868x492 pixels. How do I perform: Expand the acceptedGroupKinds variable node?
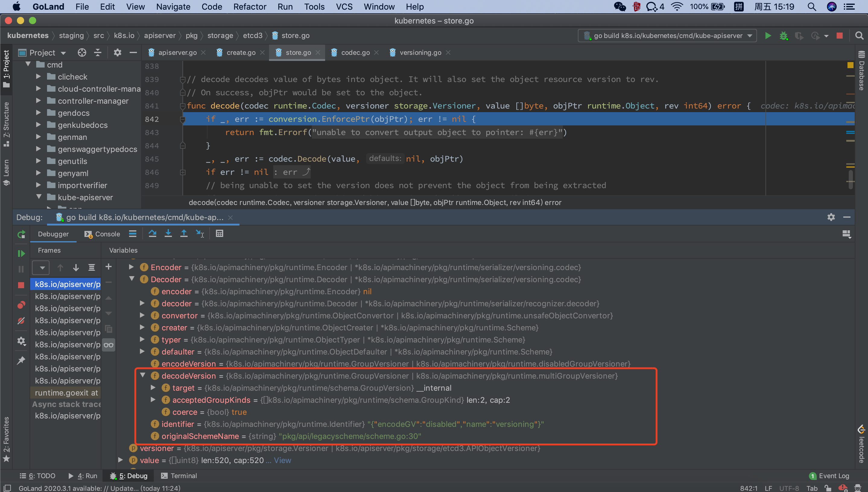click(x=153, y=400)
